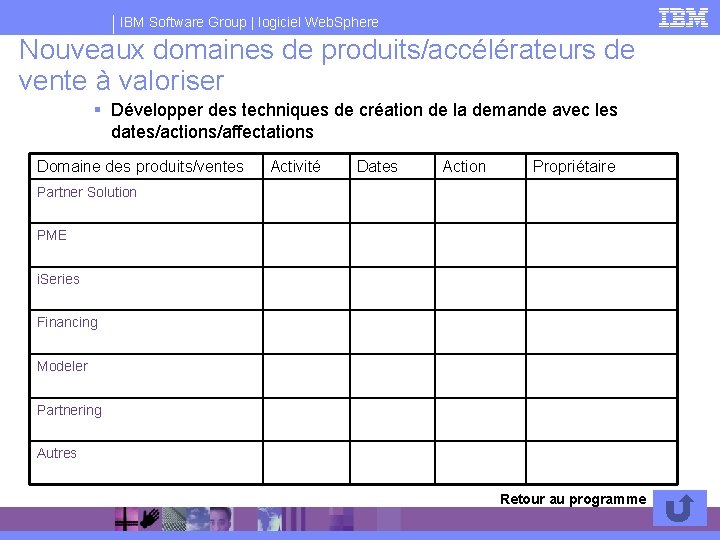The image size is (720, 540).
Task: Select the 'PME' row label
Action: click(x=52, y=235)
